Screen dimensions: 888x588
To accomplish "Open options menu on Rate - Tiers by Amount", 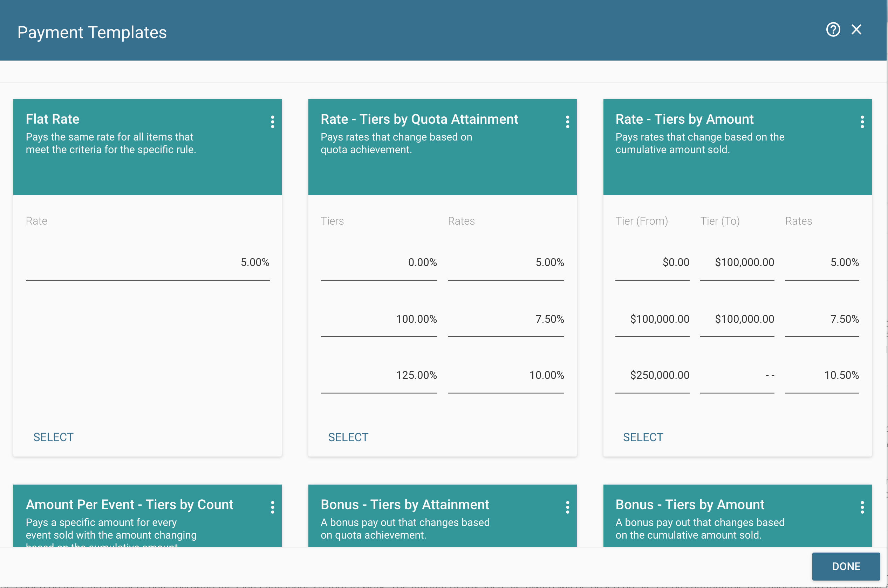I will [x=862, y=122].
